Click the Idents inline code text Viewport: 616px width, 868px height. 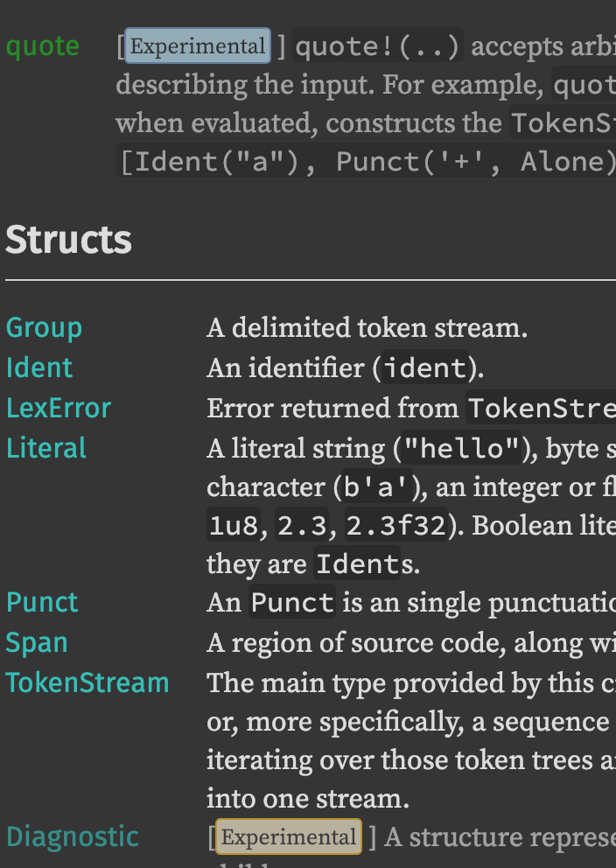(357, 564)
